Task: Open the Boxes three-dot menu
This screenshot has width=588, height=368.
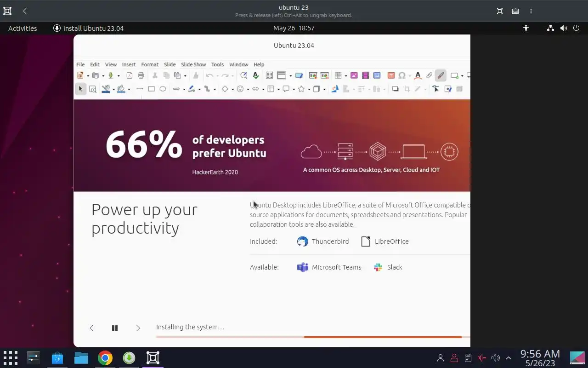Action: point(531,11)
